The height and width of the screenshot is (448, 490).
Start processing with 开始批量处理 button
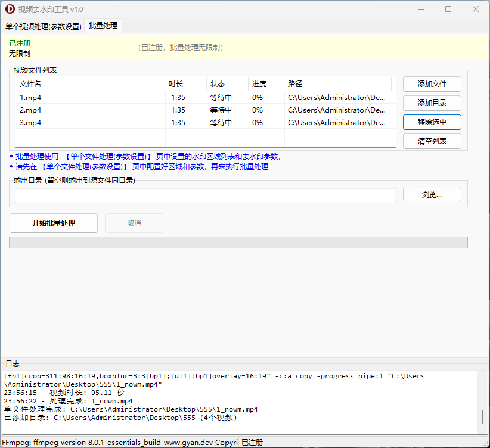tap(54, 223)
